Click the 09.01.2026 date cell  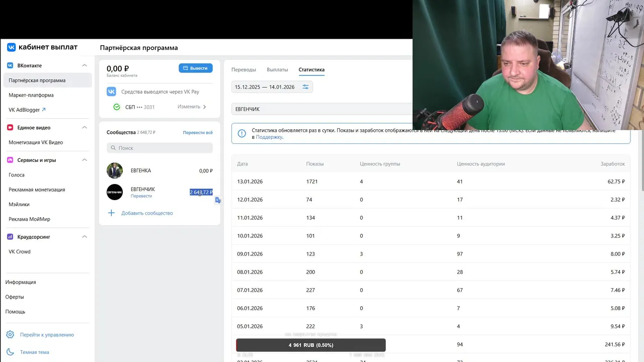(x=250, y=254)
